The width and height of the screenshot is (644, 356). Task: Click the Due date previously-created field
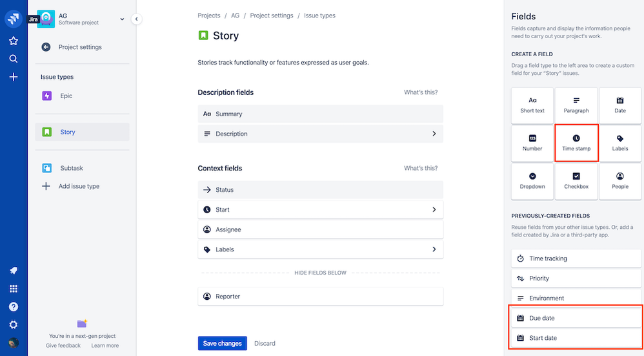[x=576, y=318]
